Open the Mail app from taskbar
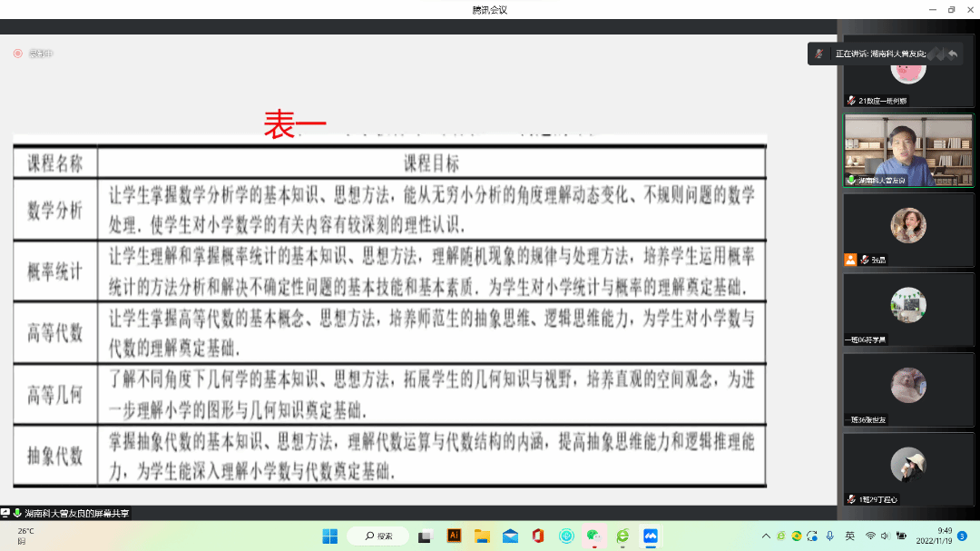The width and height of the screenshot is (980, 551). (510, 536)
